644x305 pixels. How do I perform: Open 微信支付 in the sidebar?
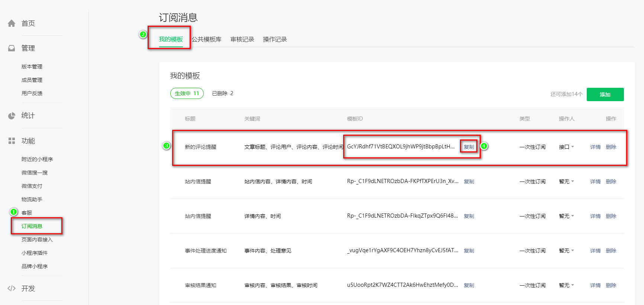pyautogui.click(x=32, y=186)
